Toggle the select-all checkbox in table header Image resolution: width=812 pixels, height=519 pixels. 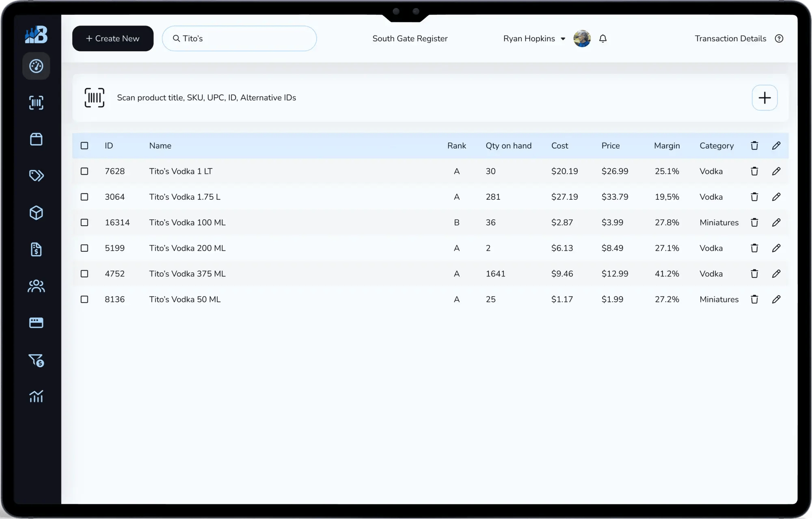[84, 145]
